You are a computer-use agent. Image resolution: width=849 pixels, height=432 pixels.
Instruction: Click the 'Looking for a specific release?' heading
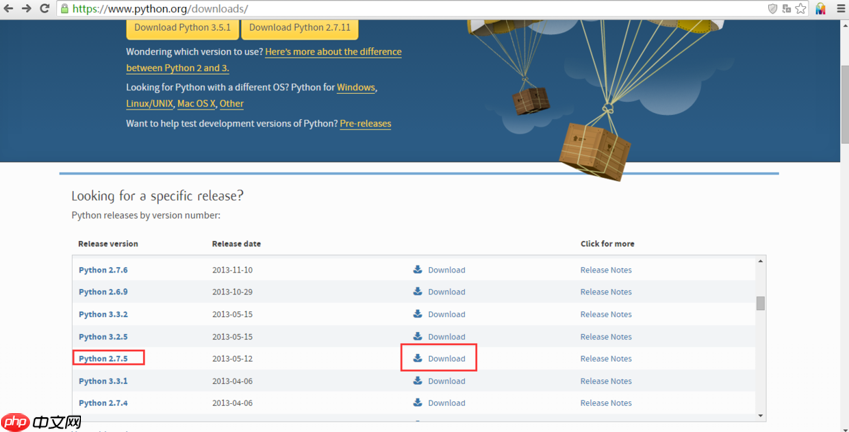point(157,195)
